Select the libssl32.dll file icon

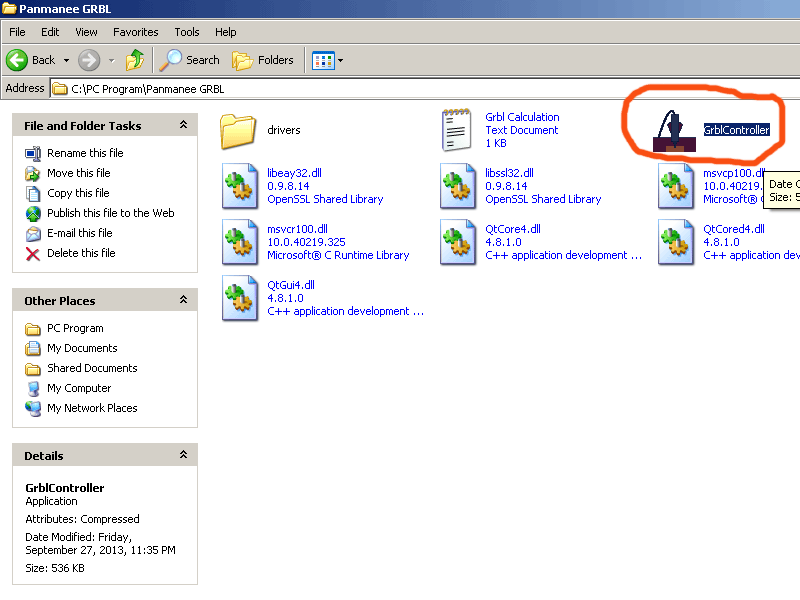(458, 186)
